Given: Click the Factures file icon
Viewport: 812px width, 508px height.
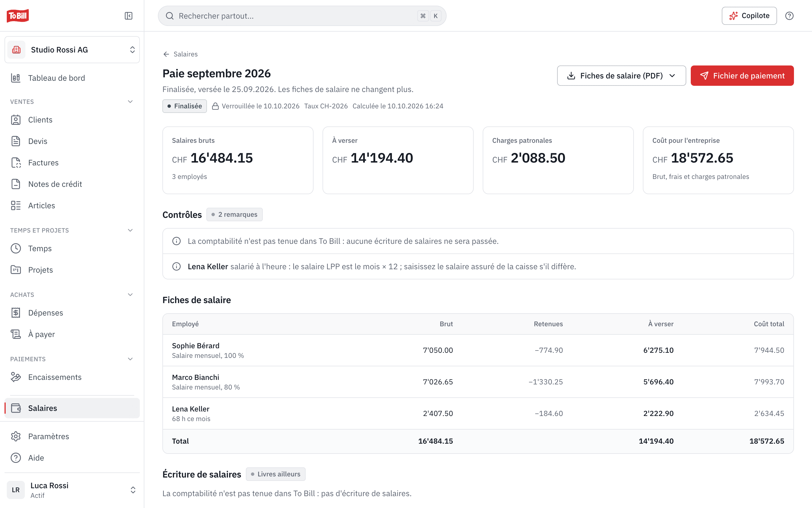Looking at the screenshot, I should pyautogui.click(x=16, y=163).
